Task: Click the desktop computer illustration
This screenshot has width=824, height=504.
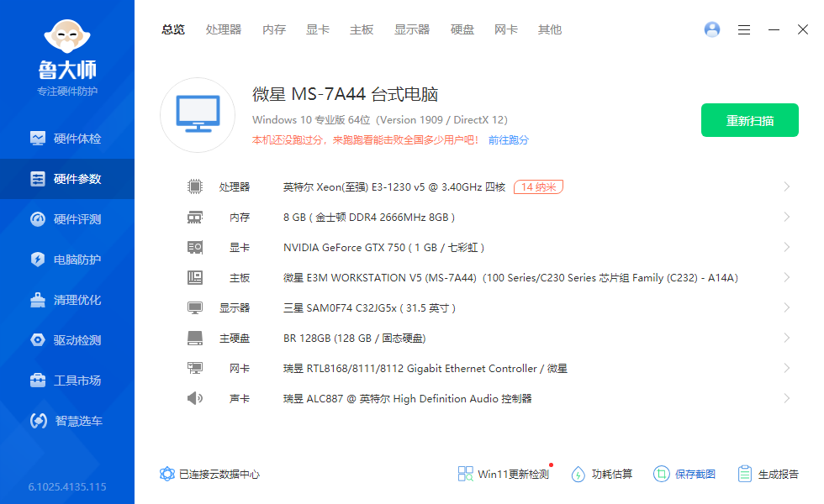Action: [198, 115]
